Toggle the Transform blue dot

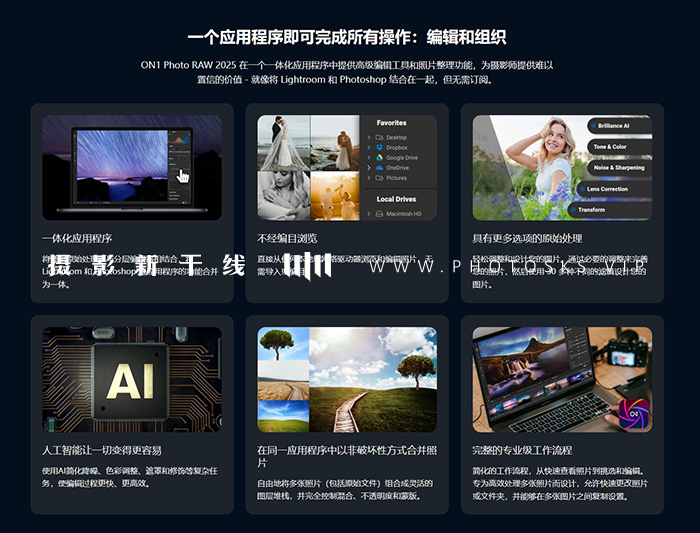[x=574, y=210]
